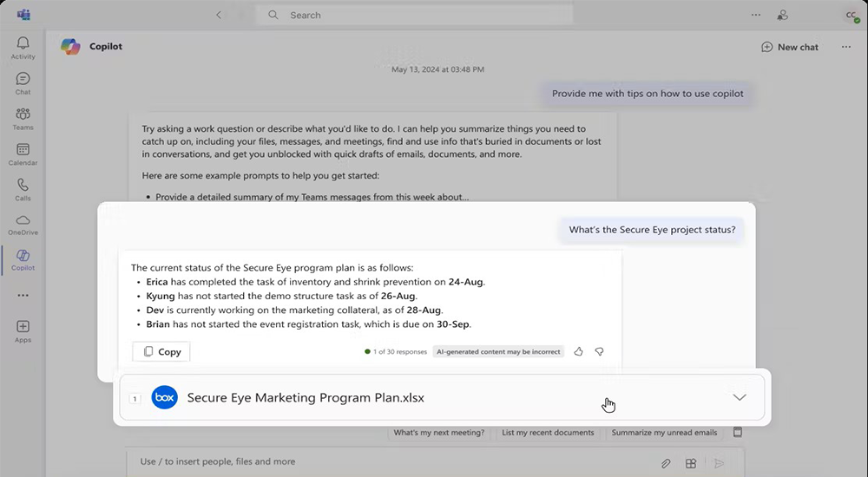Send the message with the send arrow
Screen dimensions: 868x477
click(x=719, y=463)
